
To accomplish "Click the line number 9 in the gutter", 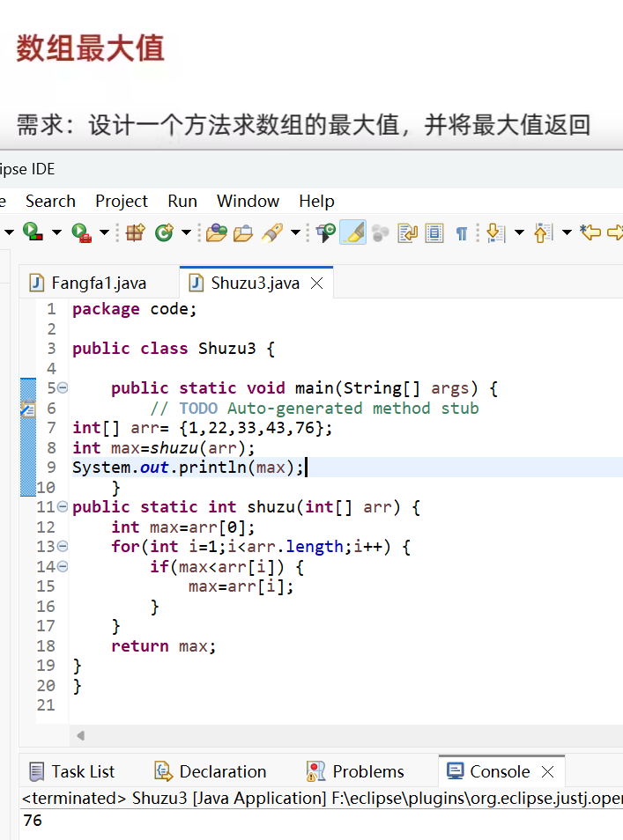I will (51, 468).
